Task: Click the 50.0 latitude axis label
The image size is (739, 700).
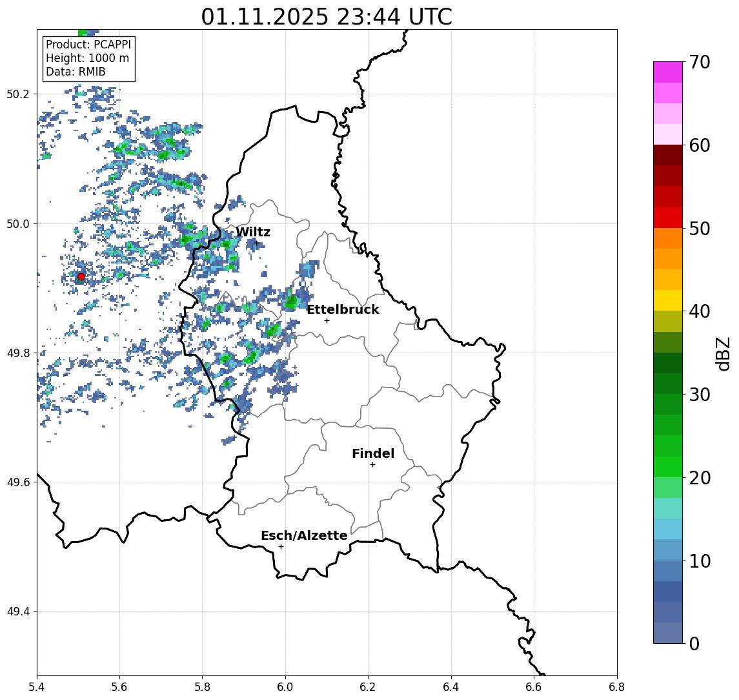Action: click(18, 223)
